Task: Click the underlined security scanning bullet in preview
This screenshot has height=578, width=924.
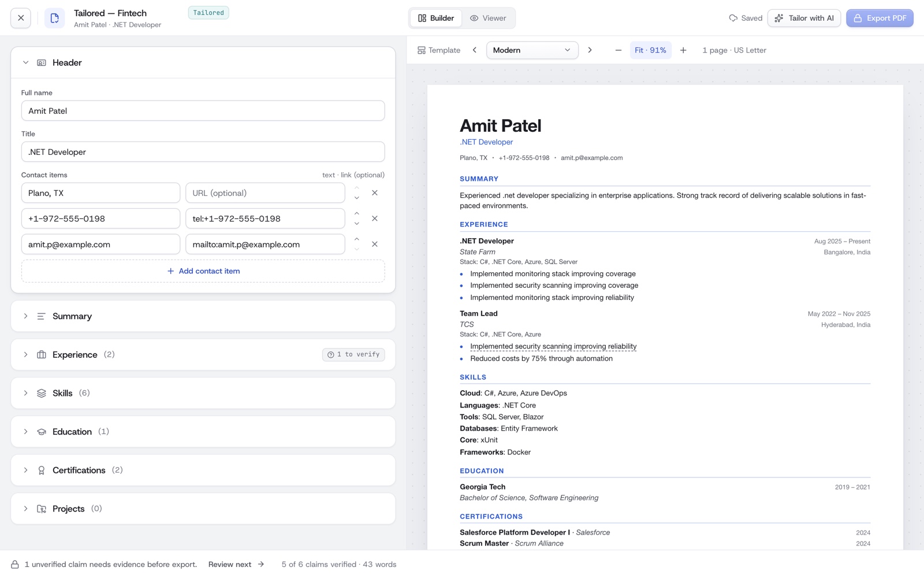Action: [x=553, y=347]
